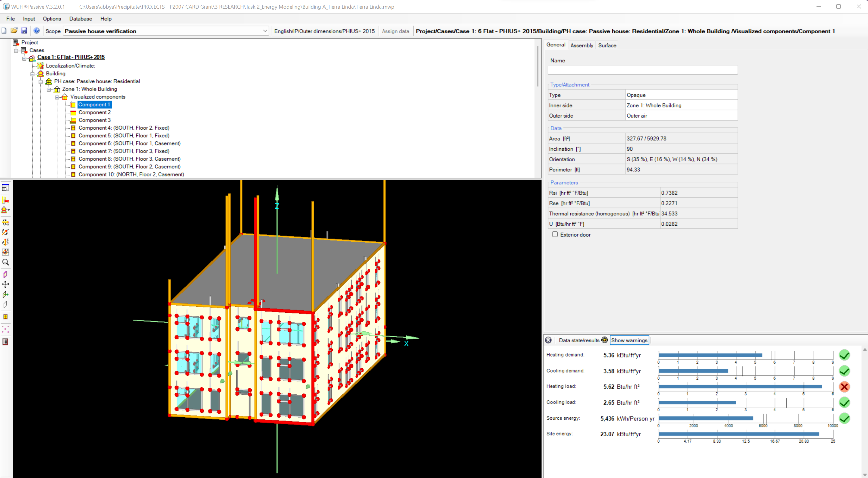Viewport: 868px width, 478px height.
Task: Click the Surface tab in properties panel
Action: pyautogui.click(x=607, y=45)
